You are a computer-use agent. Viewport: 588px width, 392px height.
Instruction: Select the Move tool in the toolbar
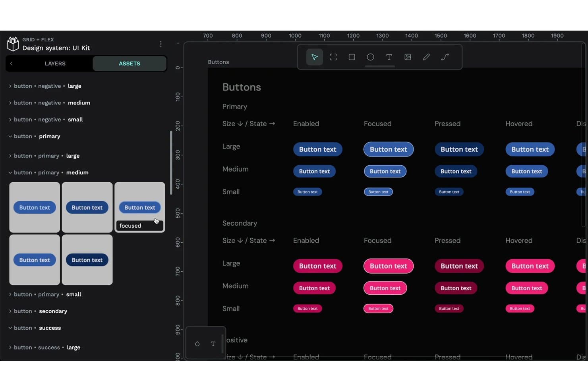coord(314,57)
